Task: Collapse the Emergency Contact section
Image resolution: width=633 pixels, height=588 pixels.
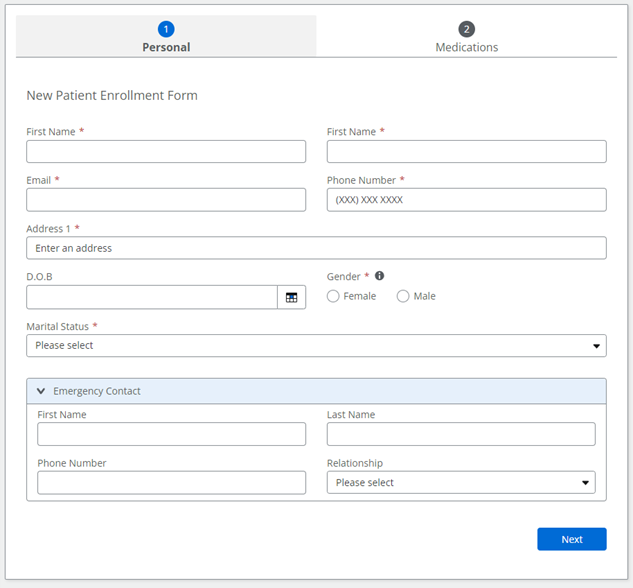Action: [41, 391]
